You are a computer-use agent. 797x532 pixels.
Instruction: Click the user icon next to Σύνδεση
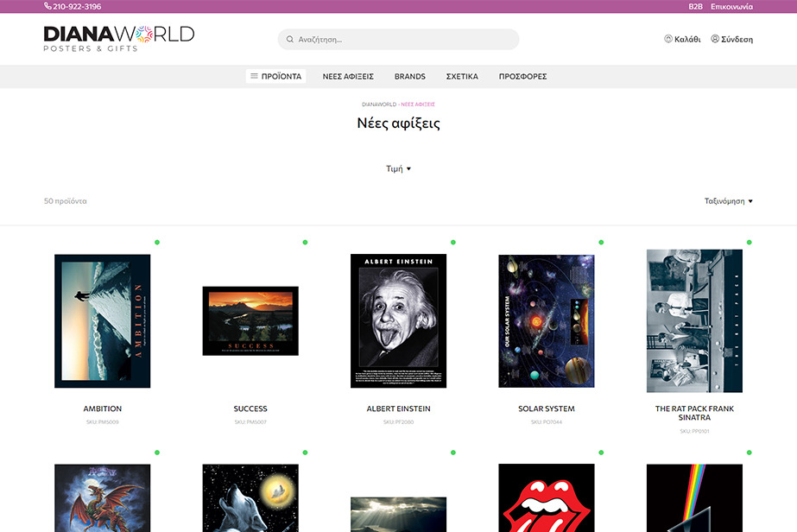715,39
